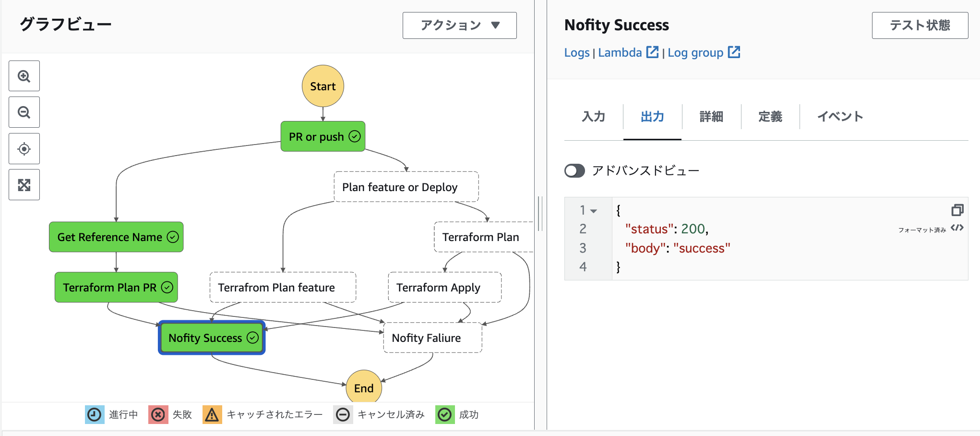
Task: Zoom out of the graph view
Action: tap(24, 112)
